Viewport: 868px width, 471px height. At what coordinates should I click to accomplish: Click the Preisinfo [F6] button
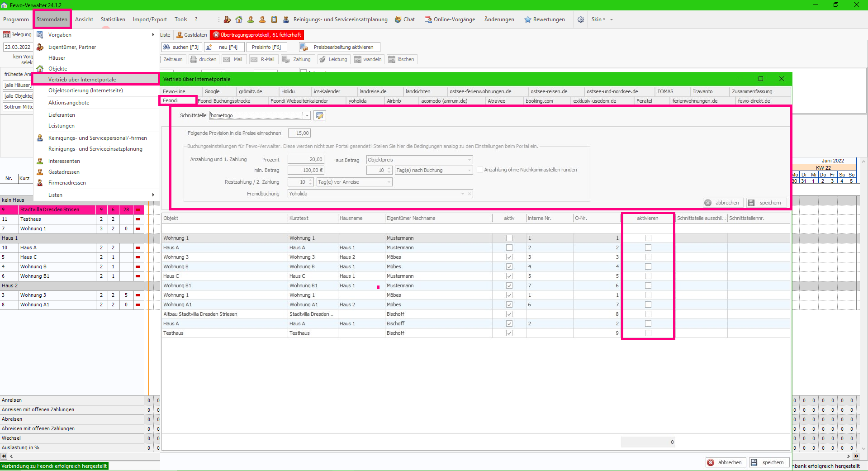coord(266,47)
